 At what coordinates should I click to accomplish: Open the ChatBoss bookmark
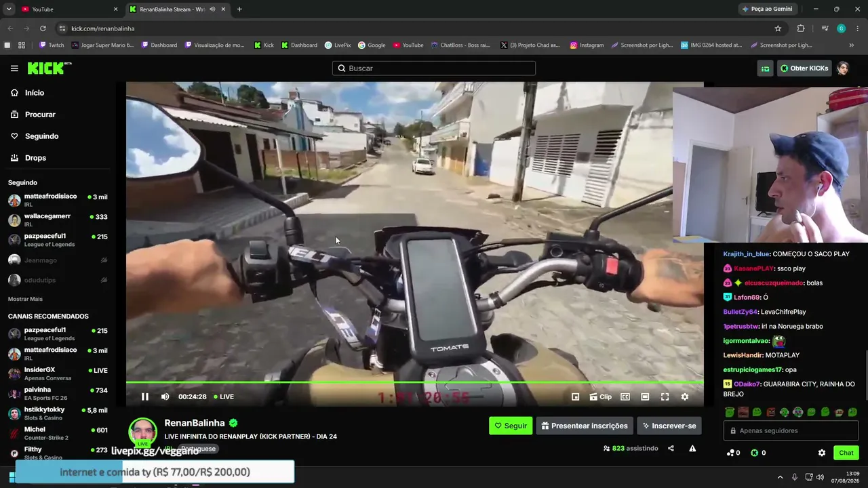460,45
